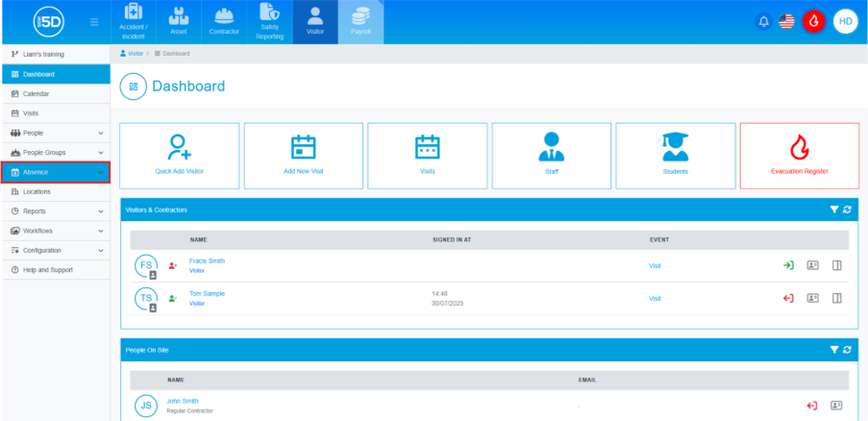Open the Contractor module
Screen dimensions: 868x421
coord(224,22)
